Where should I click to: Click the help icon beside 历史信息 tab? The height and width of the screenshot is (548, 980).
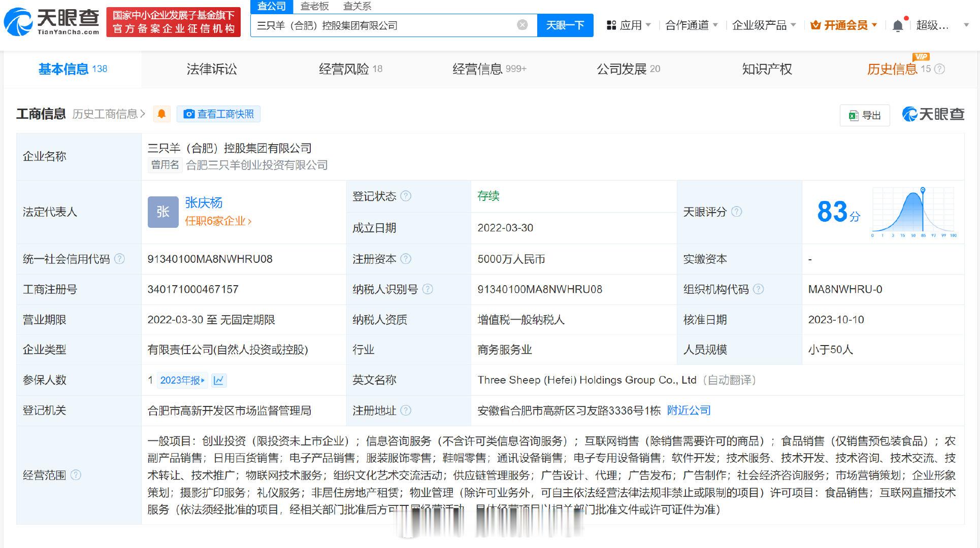click(x=939, y=69)
